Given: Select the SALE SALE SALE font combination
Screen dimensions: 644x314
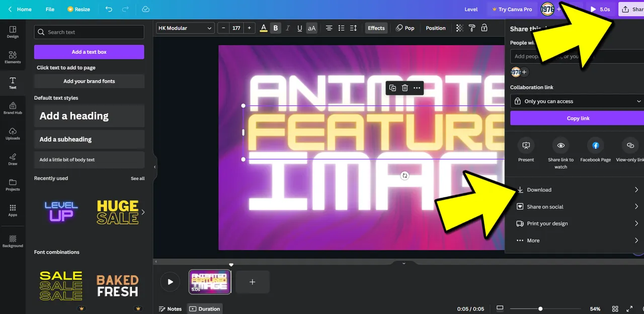Looking at the screenshot, I should coord(61,285).
